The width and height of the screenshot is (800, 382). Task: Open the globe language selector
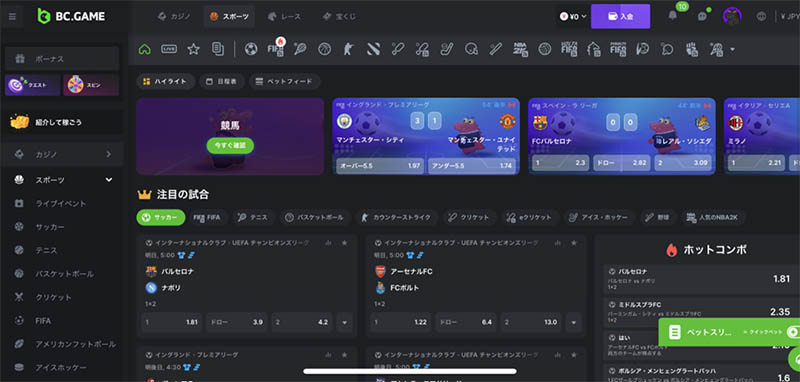[x=761, y=16]
